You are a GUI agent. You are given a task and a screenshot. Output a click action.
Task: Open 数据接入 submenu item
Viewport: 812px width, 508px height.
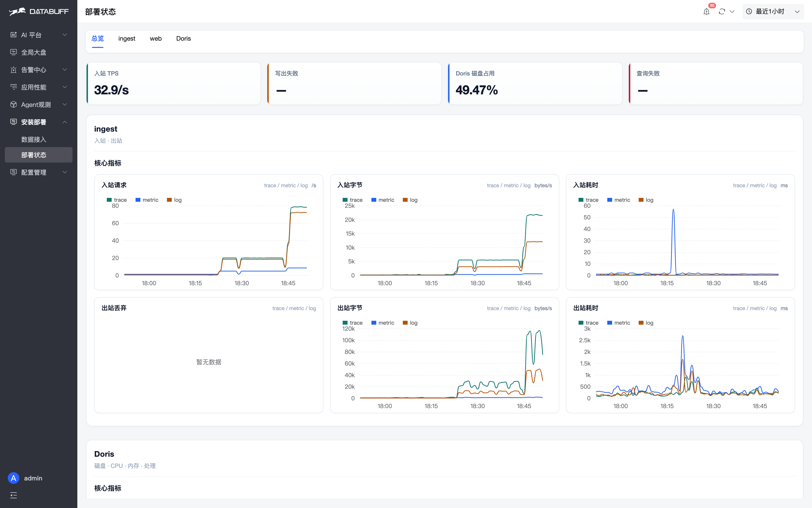[39, 139]
